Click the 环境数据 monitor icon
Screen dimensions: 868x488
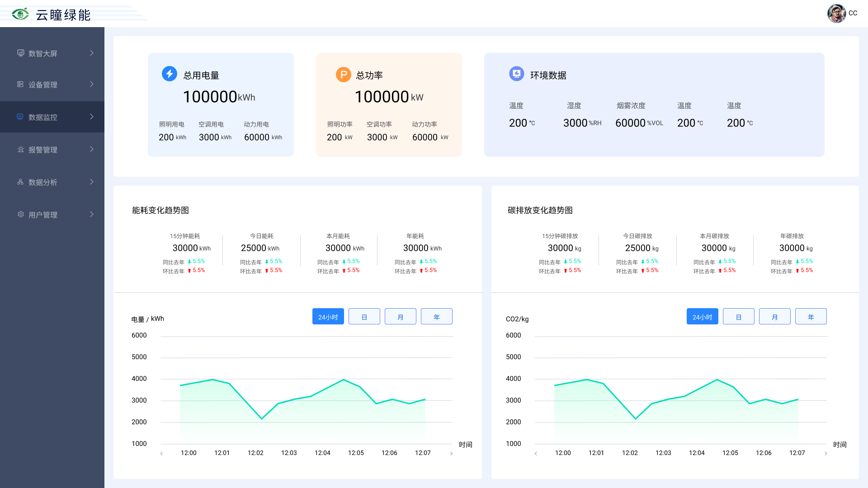pos(516,74)
